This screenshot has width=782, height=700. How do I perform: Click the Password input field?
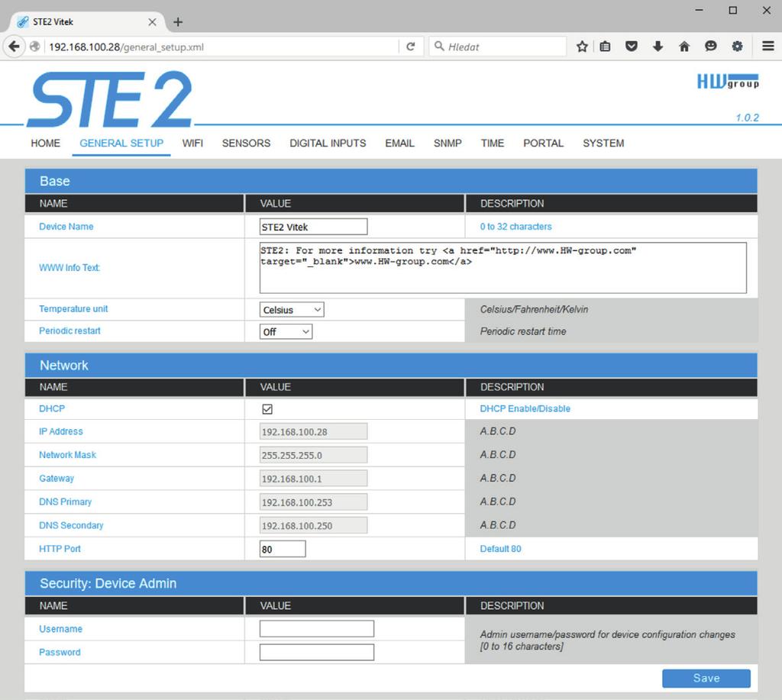317,652
